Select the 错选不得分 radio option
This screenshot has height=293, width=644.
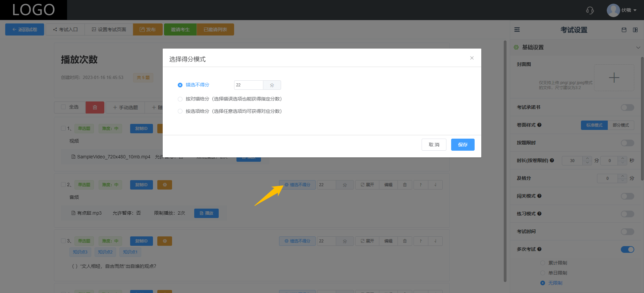180,85
